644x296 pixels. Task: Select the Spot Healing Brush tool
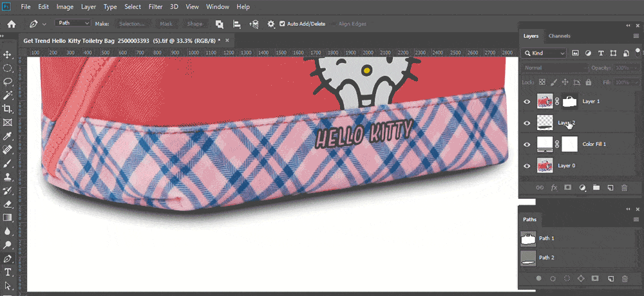coord(7,150)
